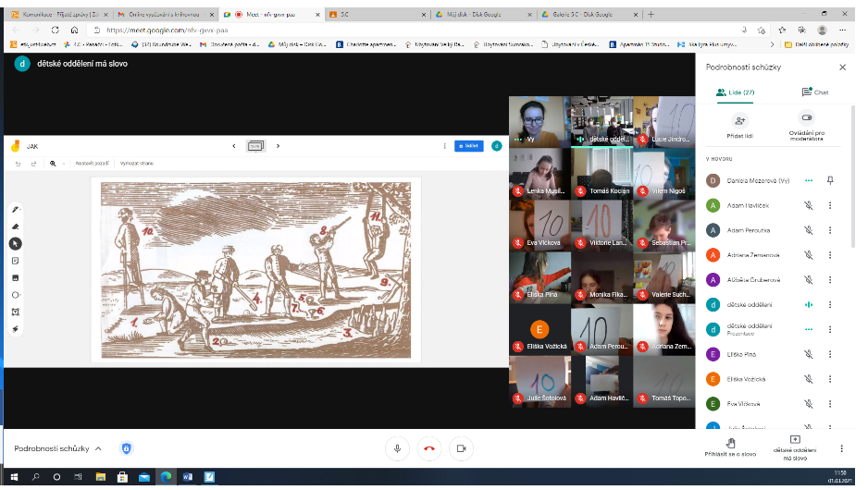Insert an image with the Jamboard image tool
The height and width of the screenshot is (490, 868).
[16, 277]
